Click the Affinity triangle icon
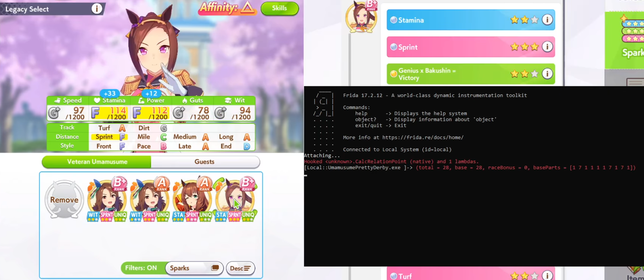This screenshot has width=644, height=280. tap(248, 7)
